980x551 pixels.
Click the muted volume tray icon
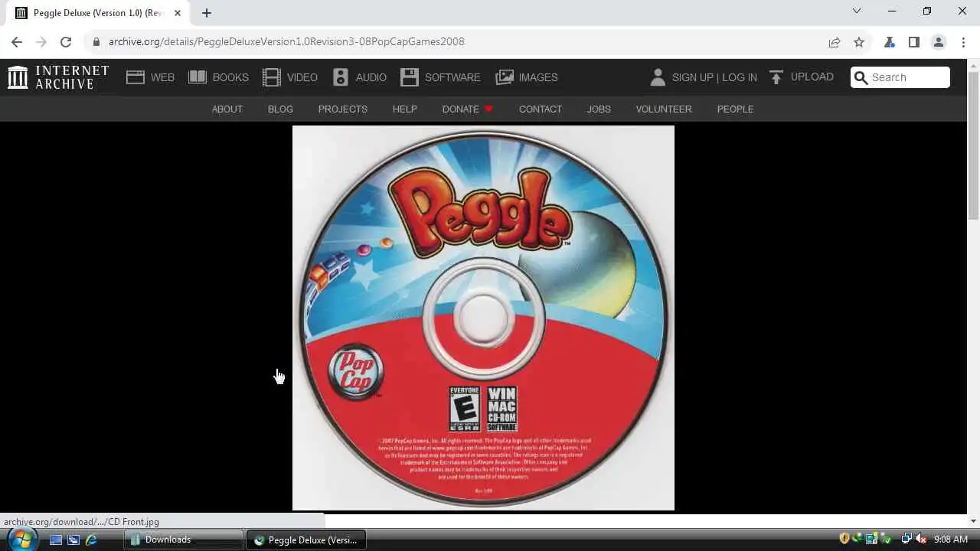pyautogui.click(x=921, y=540)
